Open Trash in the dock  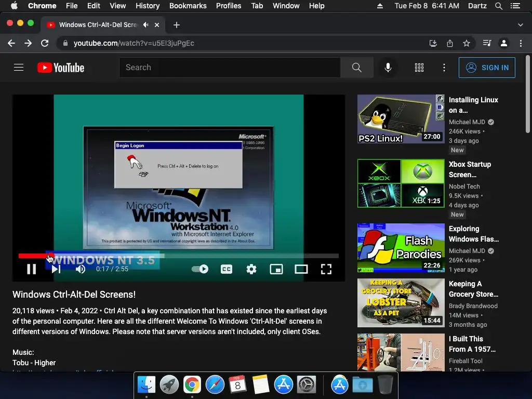385,385
